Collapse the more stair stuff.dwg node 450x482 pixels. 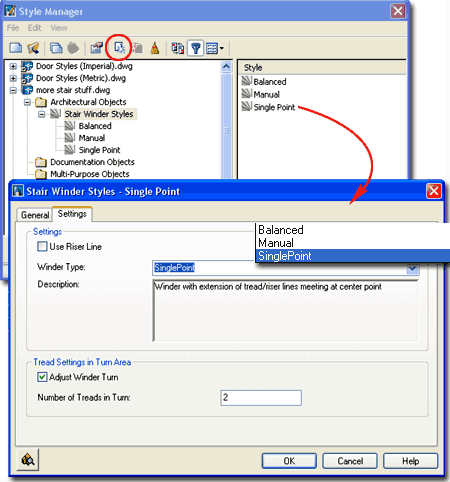[13, 90]
